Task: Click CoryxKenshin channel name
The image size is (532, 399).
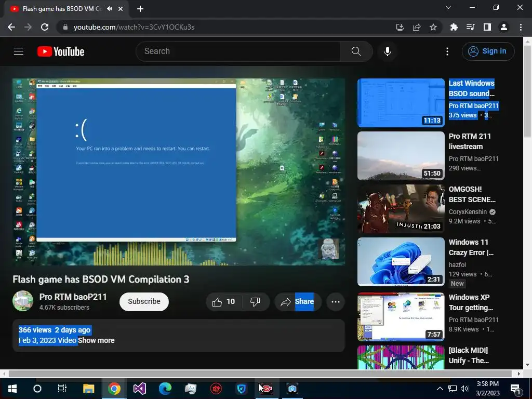Action: [x=468, y=212]
